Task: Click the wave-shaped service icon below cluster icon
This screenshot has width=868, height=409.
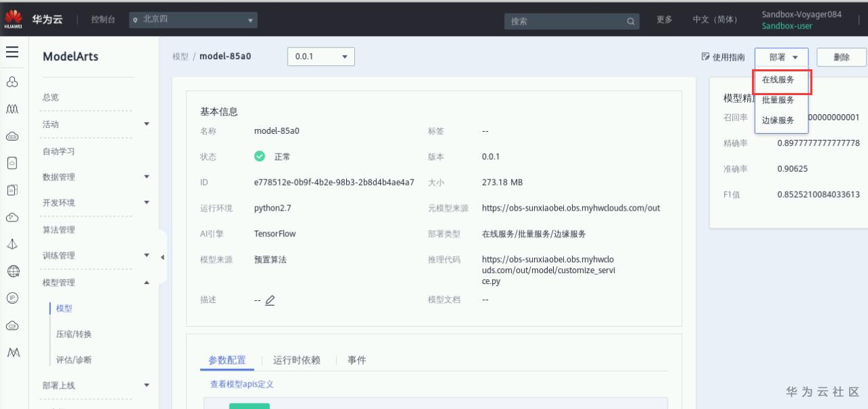Action: click(12, 110)
